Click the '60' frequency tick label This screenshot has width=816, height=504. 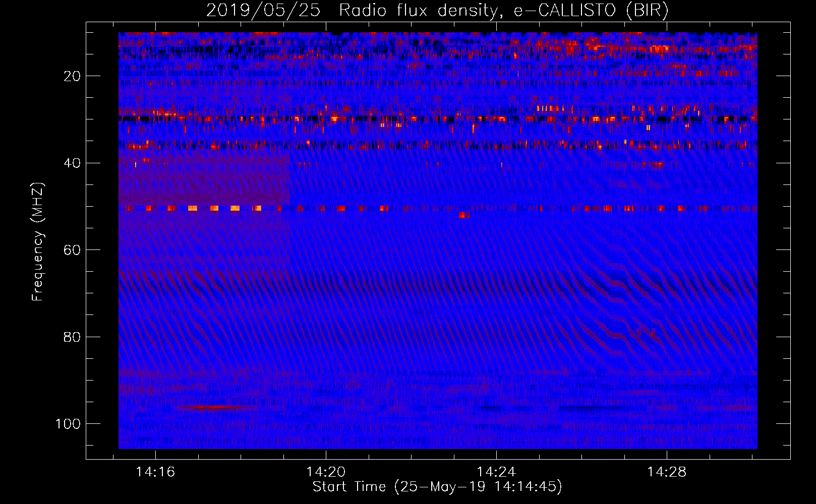point(72,250)
